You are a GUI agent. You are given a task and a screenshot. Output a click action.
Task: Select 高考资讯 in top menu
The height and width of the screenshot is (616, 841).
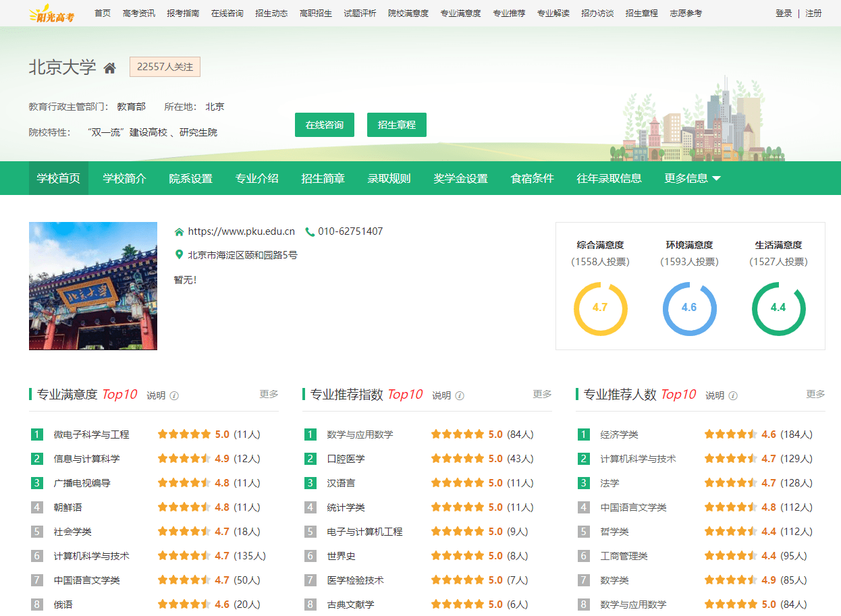point(139,13)
